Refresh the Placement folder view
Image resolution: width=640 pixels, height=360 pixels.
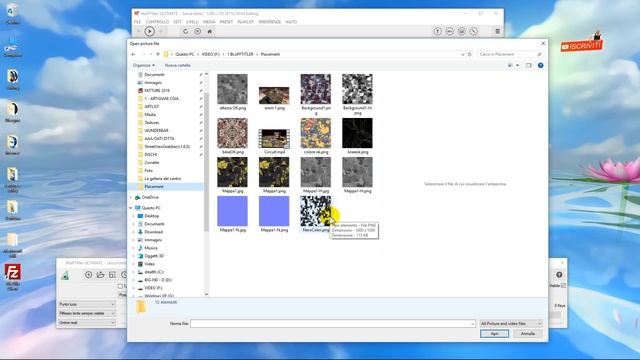(470, 54)
